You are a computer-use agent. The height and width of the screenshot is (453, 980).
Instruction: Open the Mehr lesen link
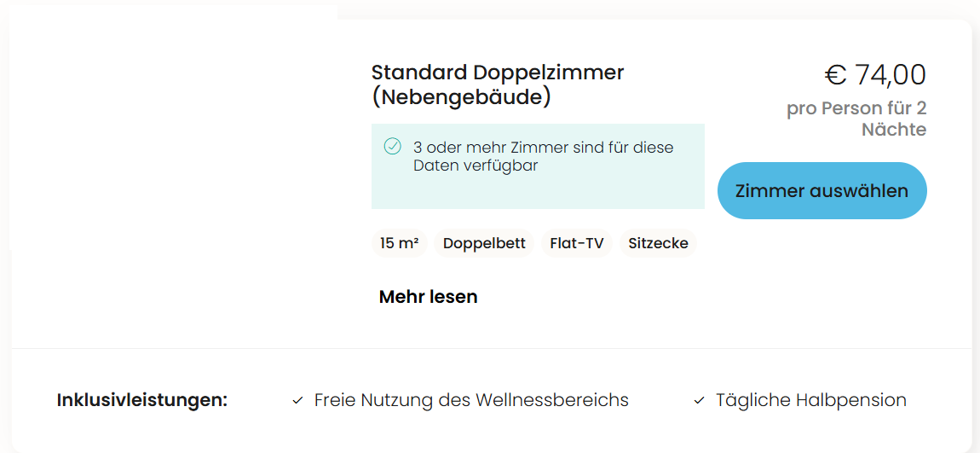pyautogui.click(x=428, y=297)
